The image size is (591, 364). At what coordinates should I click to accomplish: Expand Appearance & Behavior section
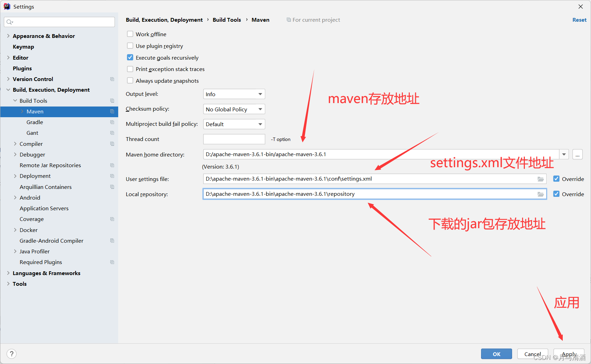coord(8,36)
